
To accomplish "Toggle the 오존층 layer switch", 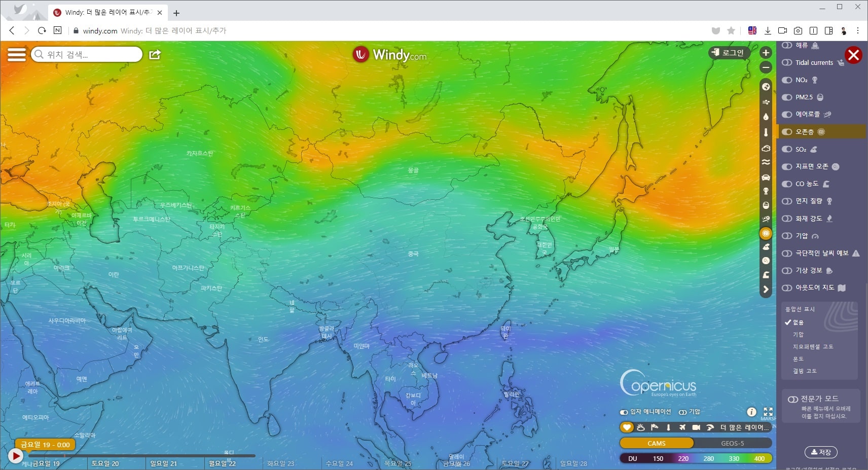I will [x=787, y=132].
